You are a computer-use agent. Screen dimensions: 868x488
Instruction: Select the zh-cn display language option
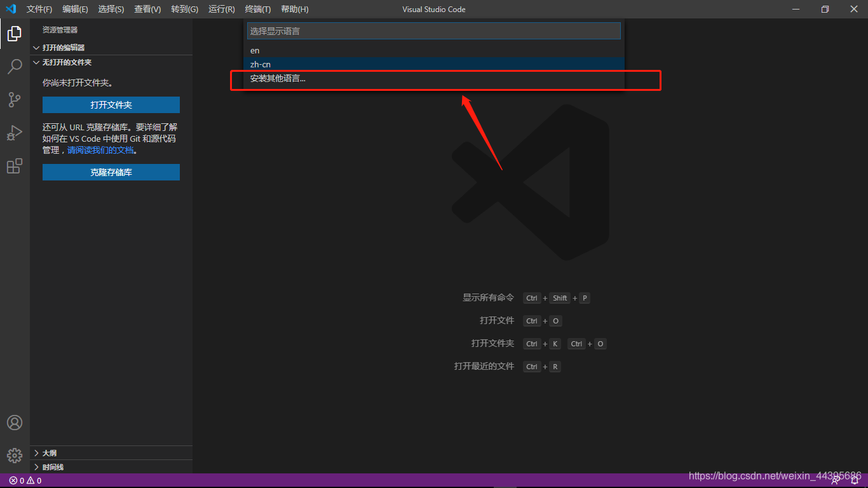[434, 64]
